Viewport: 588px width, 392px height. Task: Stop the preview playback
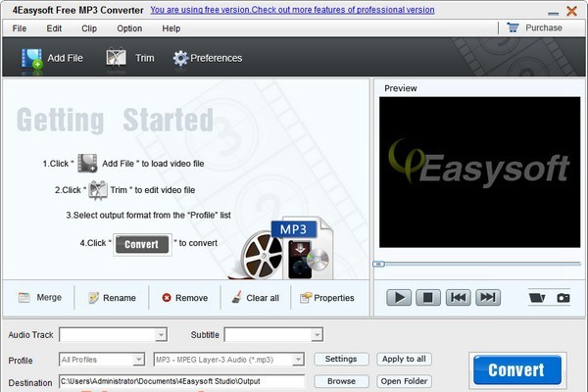coord(428,298)
